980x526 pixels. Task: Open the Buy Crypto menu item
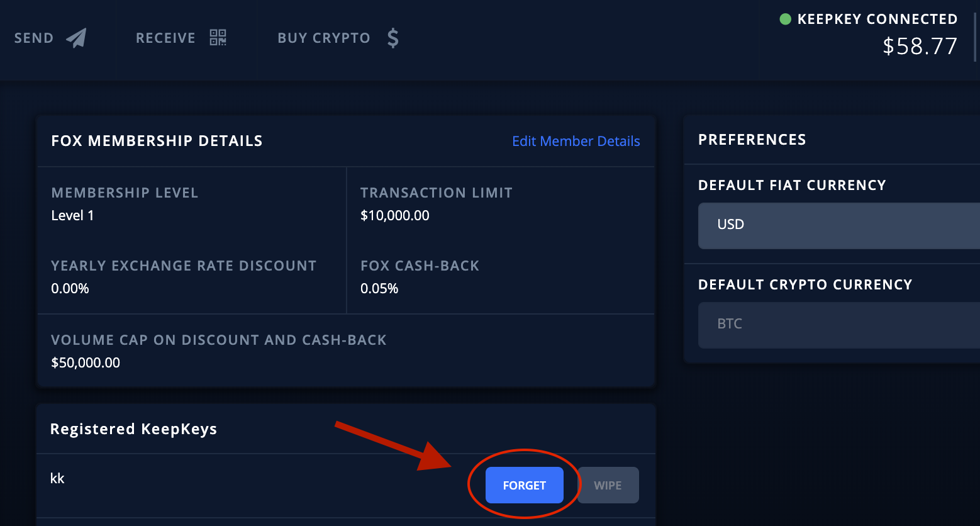tap(338, 38)
